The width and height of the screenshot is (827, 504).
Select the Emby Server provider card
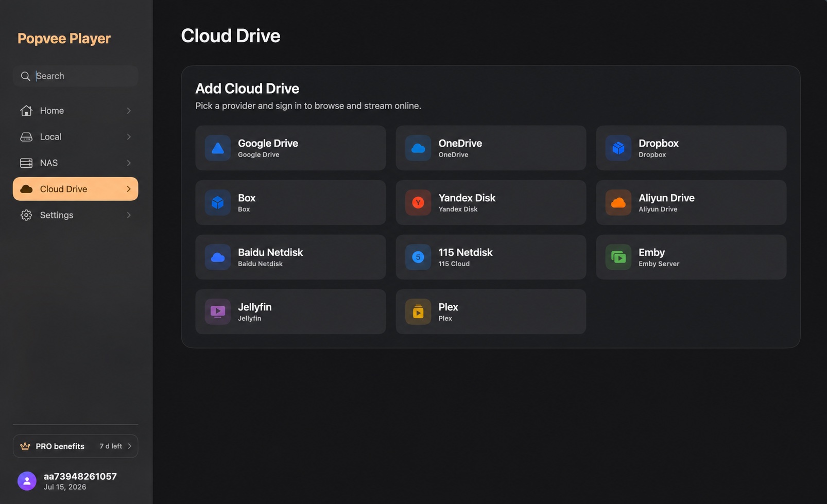tap(691, 257)
